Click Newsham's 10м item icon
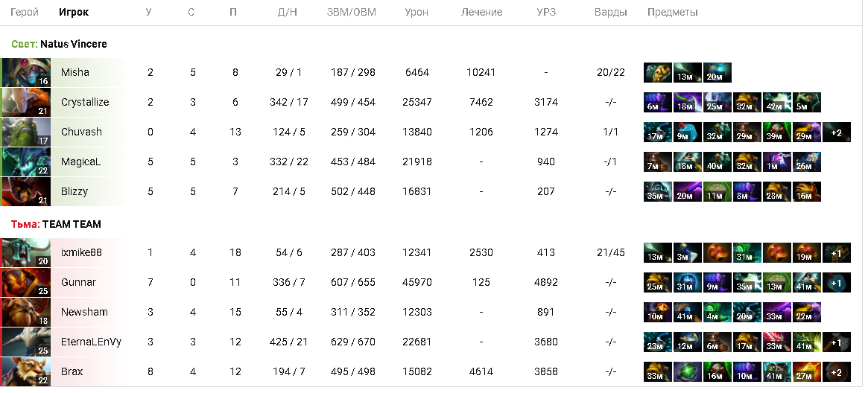 click(658, 313)
